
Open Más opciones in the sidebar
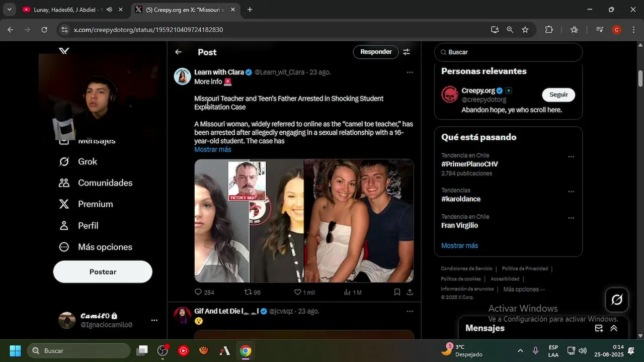[x=96, y=247]
